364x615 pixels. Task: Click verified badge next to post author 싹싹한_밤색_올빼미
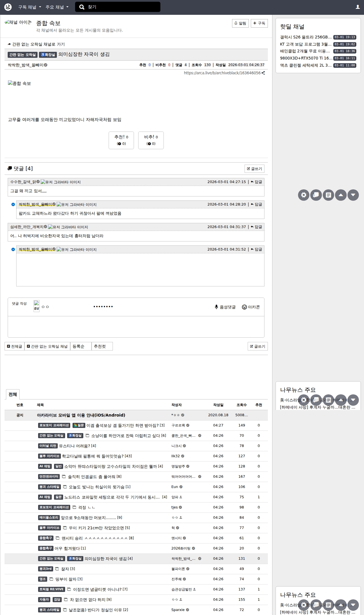pyautogui.click(x=45, y=65)
